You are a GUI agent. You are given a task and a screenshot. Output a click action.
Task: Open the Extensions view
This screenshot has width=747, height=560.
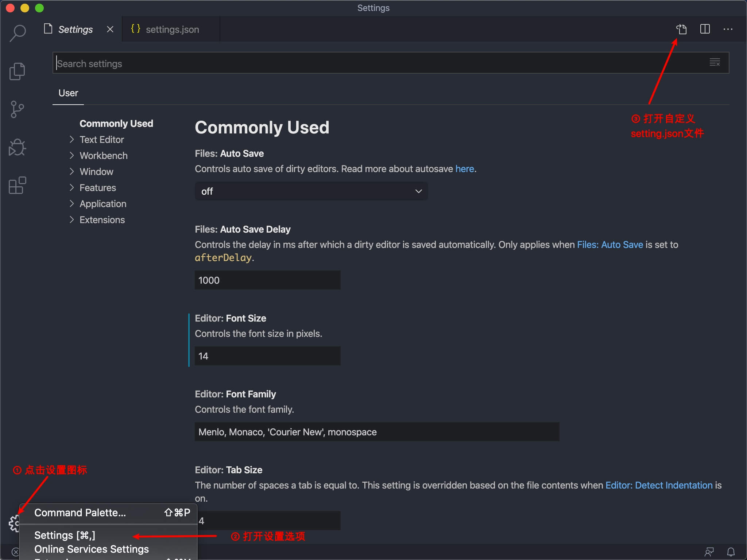click(x=17, y=186)
